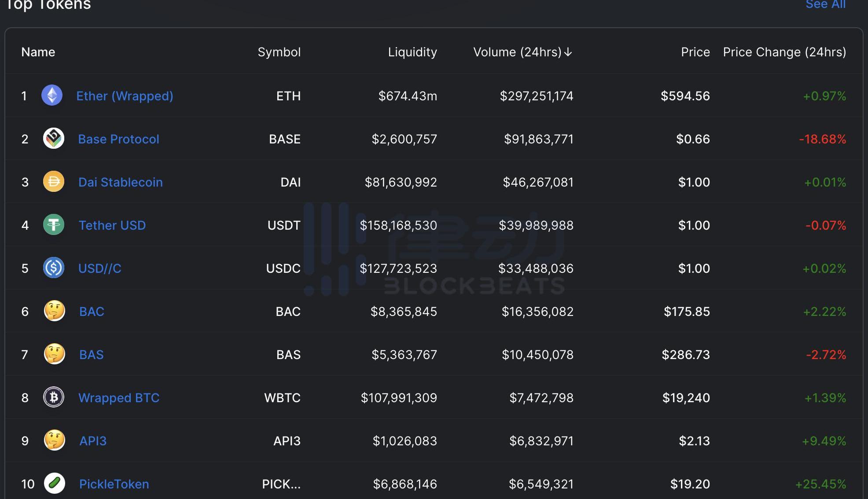The image size is (868, 499).
Task: Click PickleToken price $19.20
Action: click(x=690, y=484)
